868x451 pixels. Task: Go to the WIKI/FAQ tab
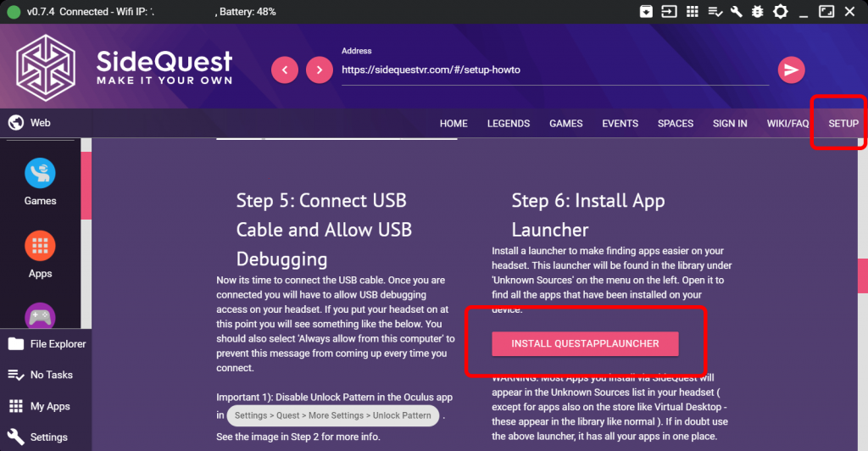(x=787, y=124)
